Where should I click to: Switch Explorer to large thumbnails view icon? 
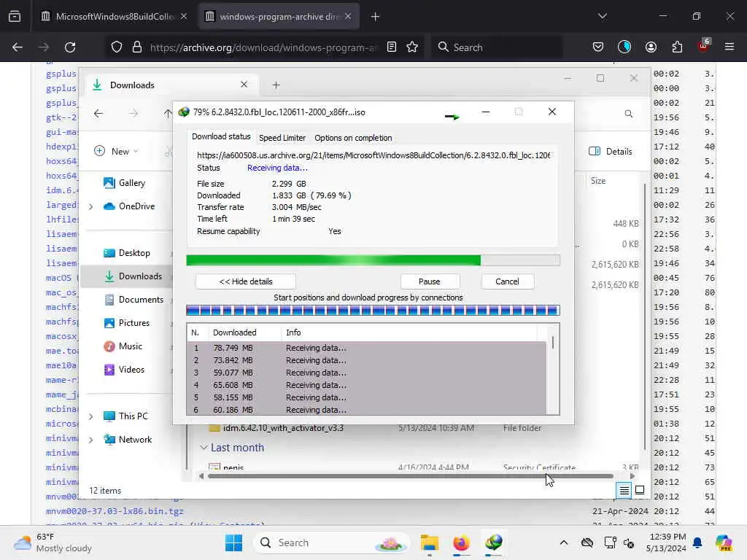(640, 490)
